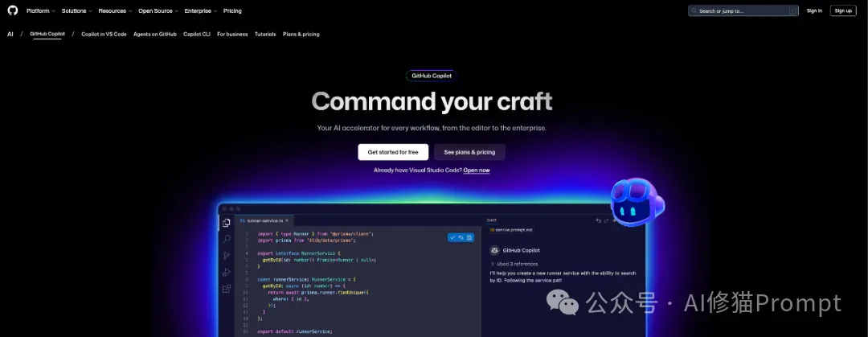Click code line export default runnerService
Viewport: 868px width, 337px height.
point(294,331)
